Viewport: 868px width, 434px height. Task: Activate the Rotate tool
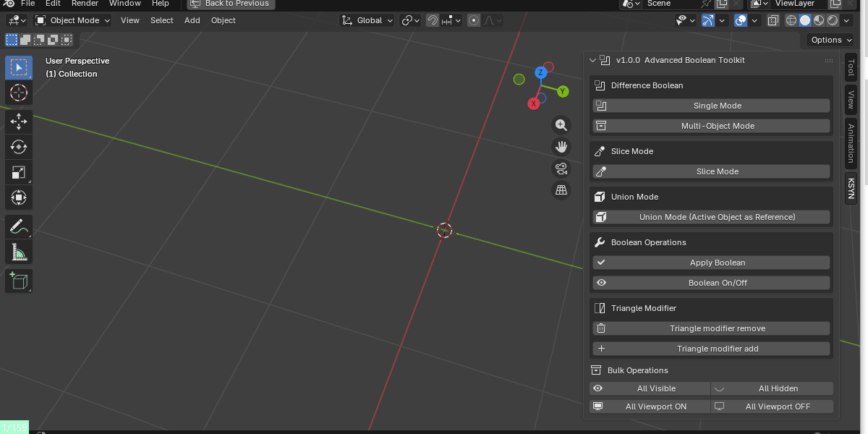pos(19,147)
